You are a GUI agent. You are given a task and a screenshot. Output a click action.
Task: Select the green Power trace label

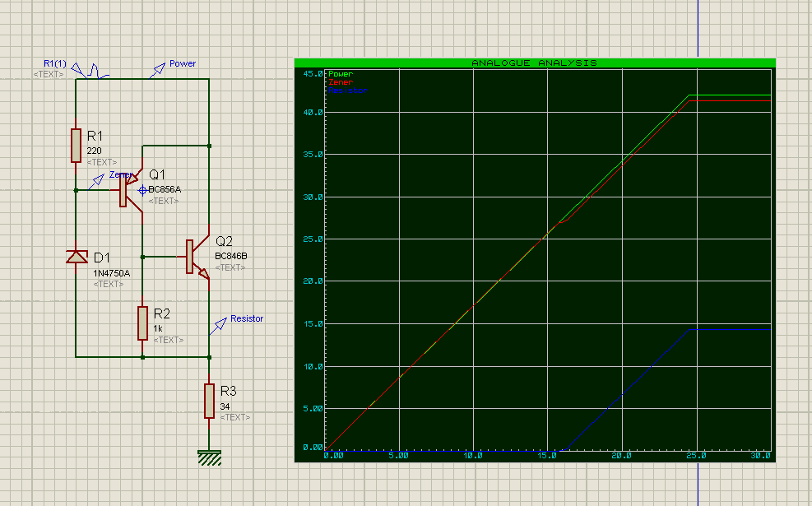341,74
